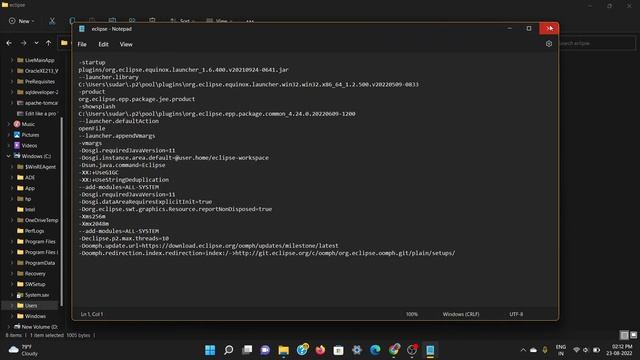
Task: Open the View menu in Notepad
Action: [126, 44]
